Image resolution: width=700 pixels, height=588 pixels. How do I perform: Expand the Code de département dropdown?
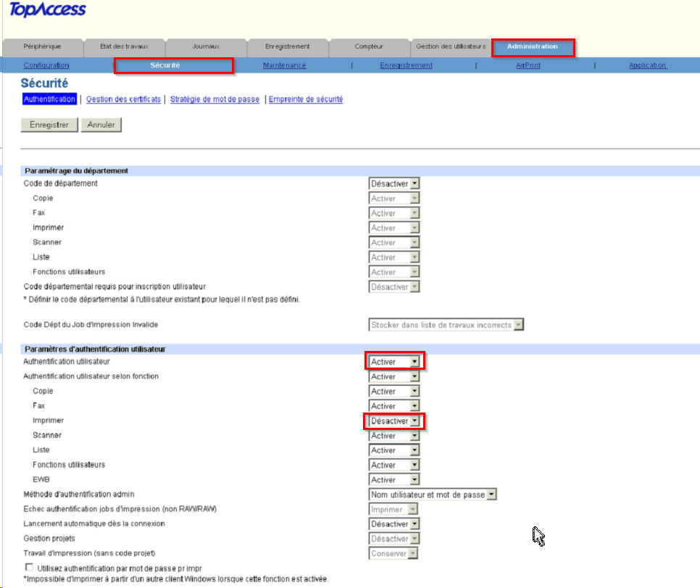tap(394, 183)
